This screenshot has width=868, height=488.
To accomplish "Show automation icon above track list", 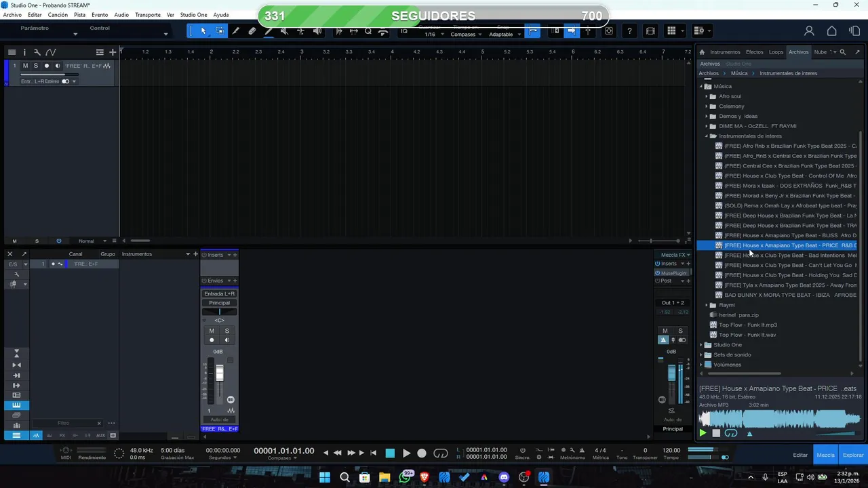I will pos(50,52).
